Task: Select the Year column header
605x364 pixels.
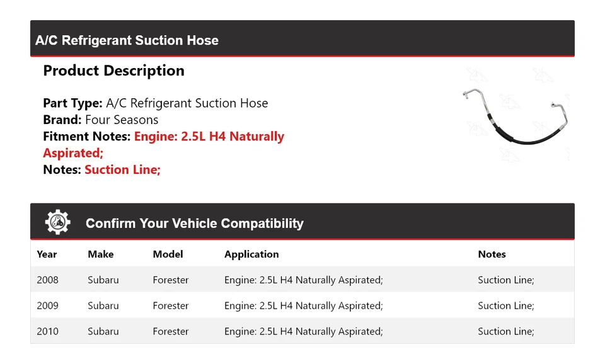Action: pyautogui.click(x=47, y=254)
